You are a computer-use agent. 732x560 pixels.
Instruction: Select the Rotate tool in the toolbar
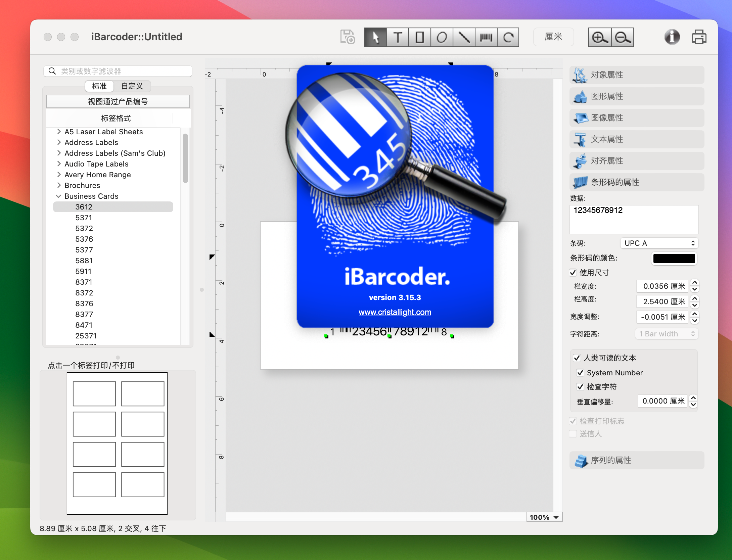point(508,37)
